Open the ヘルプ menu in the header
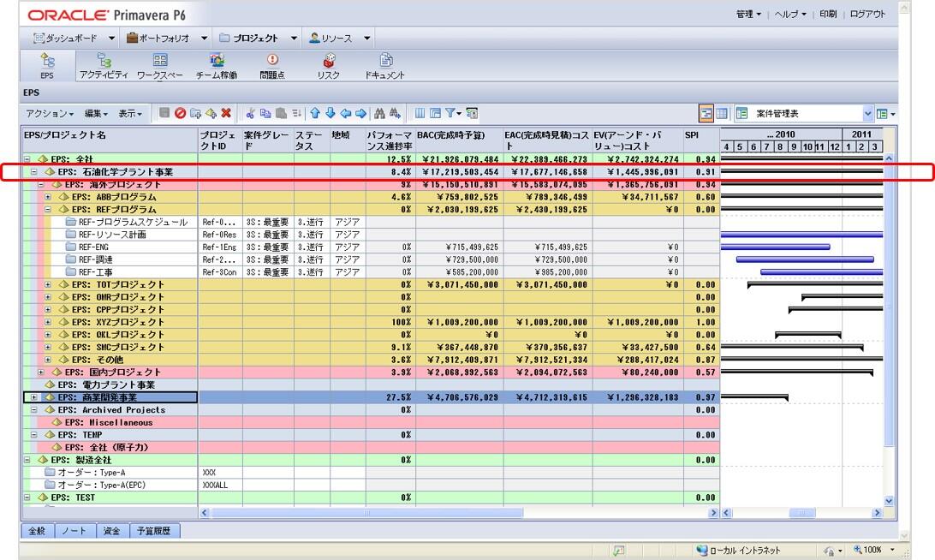 tap(790, 14)
